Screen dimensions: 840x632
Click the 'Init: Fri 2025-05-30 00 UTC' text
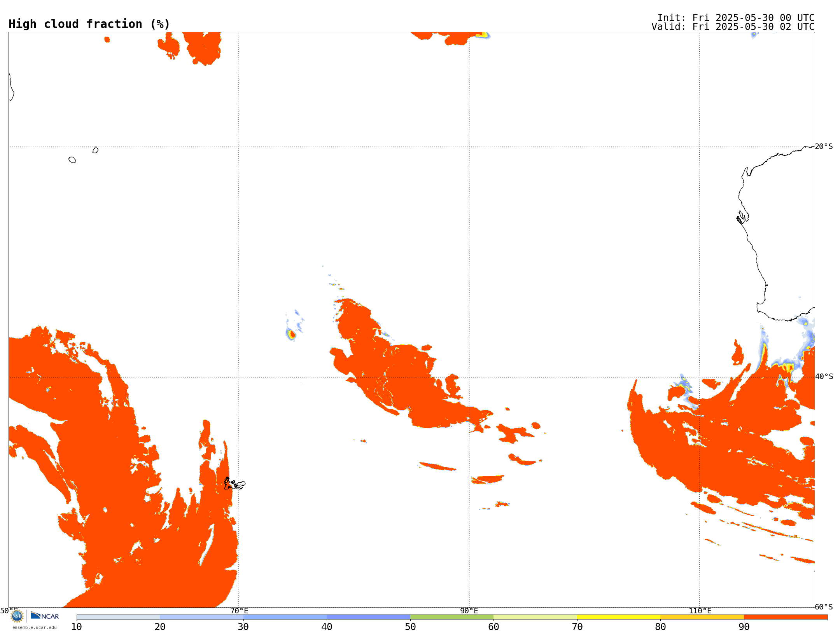735,18
